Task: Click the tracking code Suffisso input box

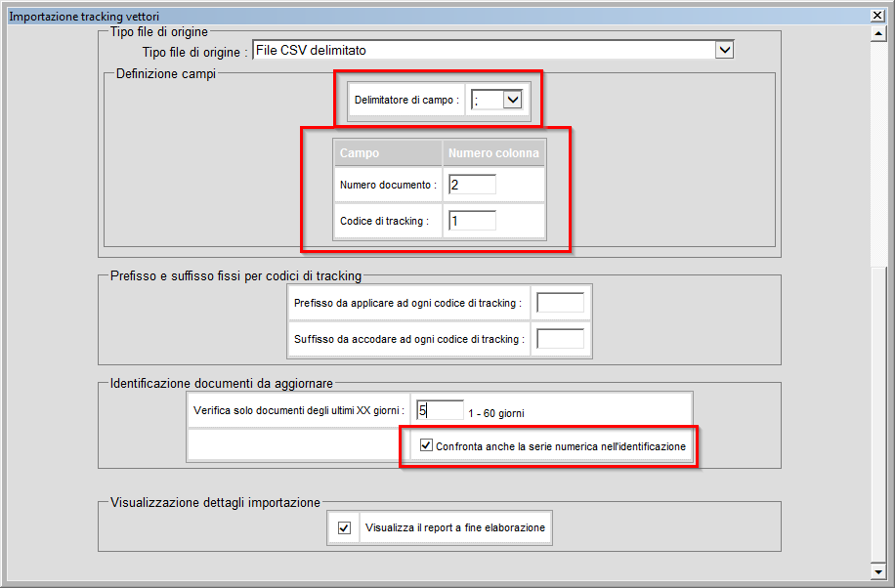Action: [x=560, y=339]
